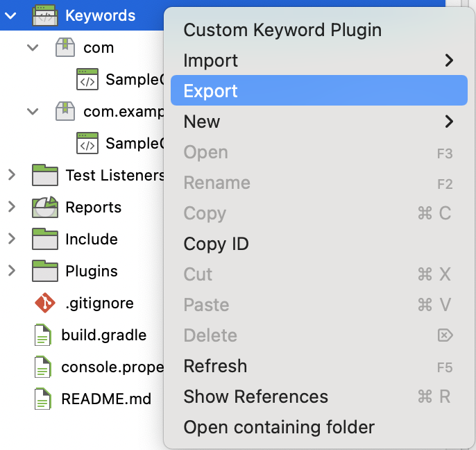
Task: Click the com.example package icon
Action: (x=65, y=111)
